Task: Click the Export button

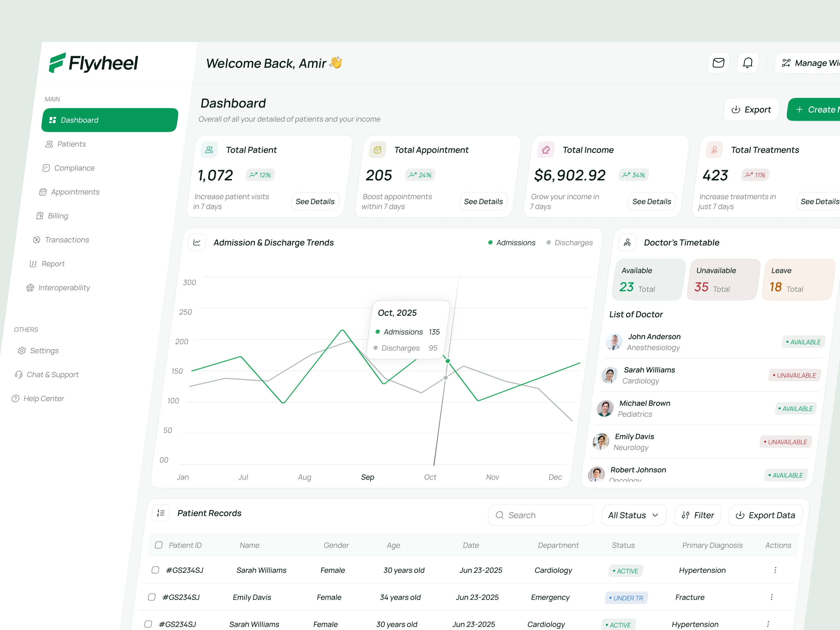Action: (x=751, y=110)
